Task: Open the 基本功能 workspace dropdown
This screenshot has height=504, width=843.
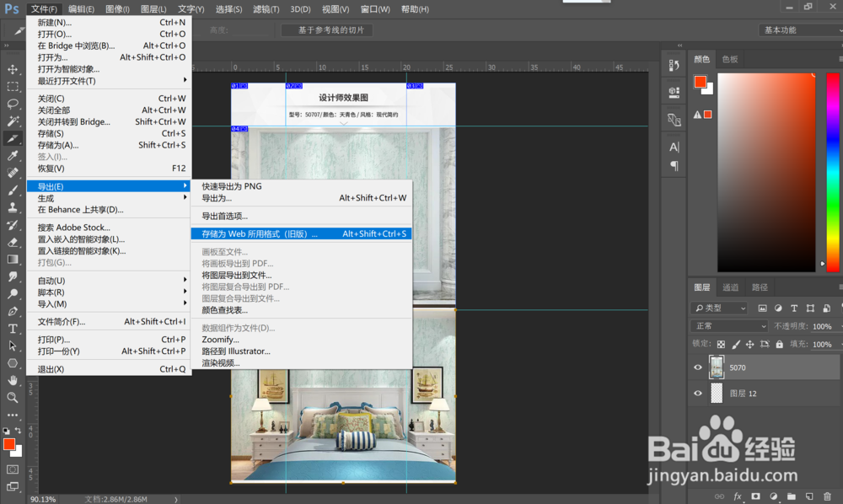Action: point(801,30)
